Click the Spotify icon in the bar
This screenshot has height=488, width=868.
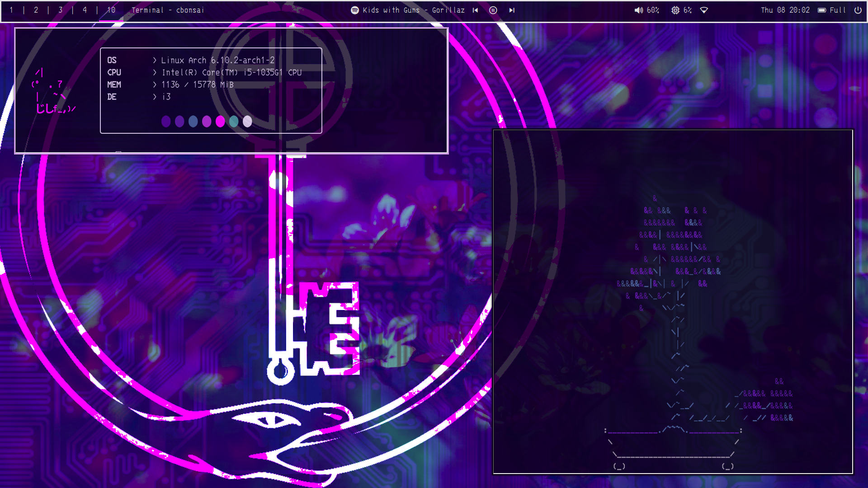point(355,10)
